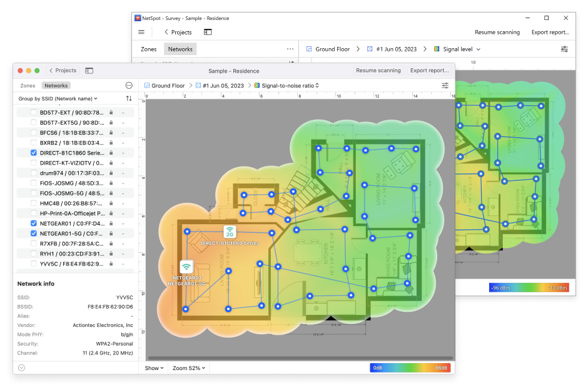Image resolution: width=588 pixels, height=387 pixels.
Task: Open visualization settings sliders icon, Windows window
Action: click(x=564, y=49)
